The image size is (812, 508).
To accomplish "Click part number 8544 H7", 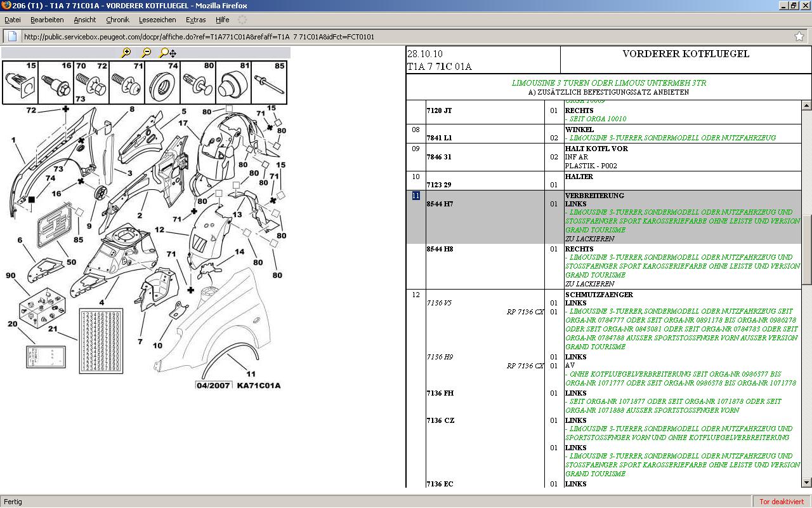I will (440, 204).
